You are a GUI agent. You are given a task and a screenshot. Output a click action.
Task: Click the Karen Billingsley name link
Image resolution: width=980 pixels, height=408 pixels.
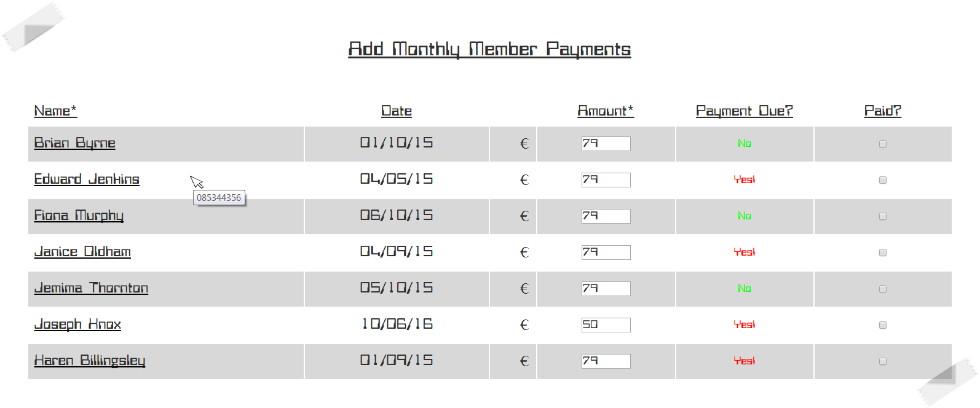point(90,361)
